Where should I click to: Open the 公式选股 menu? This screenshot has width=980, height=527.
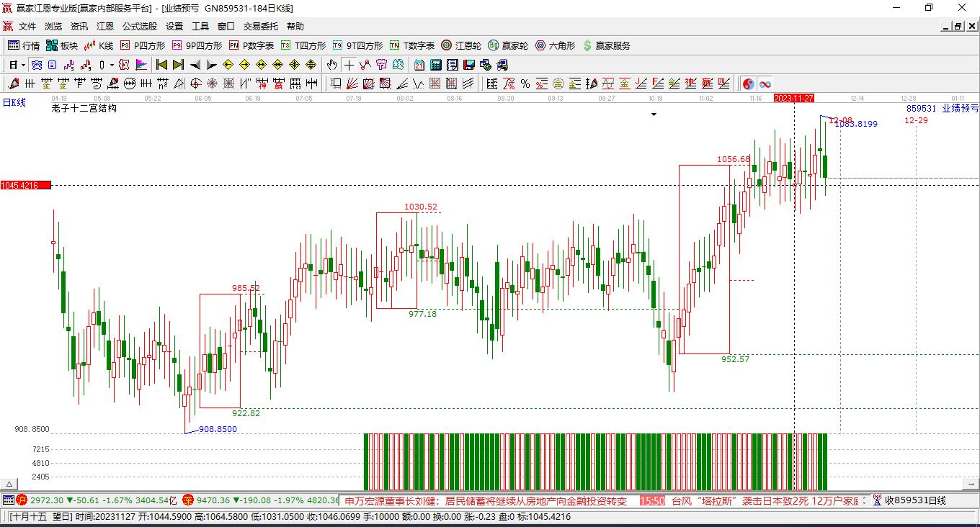(140, 27)
